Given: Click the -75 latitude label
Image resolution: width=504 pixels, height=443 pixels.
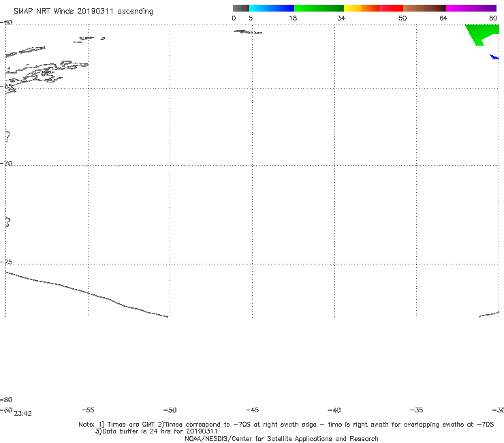Looking at the screenshot, I should point(6,262).
